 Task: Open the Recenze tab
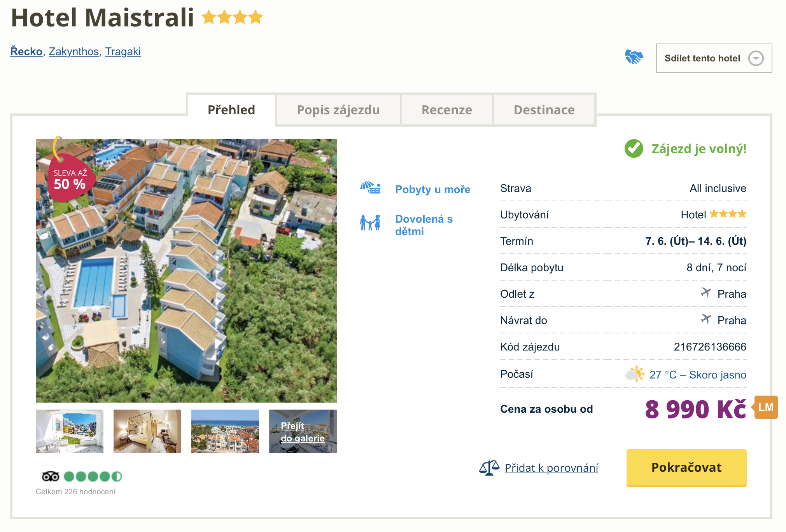pos(446,110)
